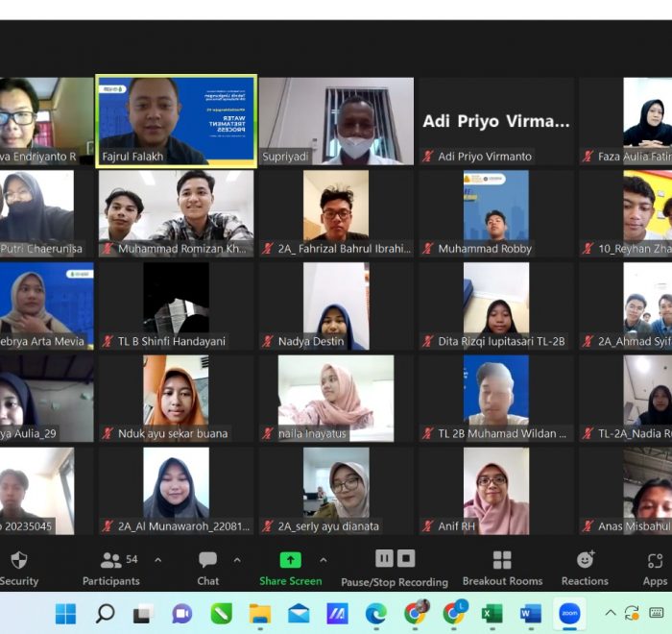Pause the meeting recording
672x634 pixels.
[x=384, y=558]
